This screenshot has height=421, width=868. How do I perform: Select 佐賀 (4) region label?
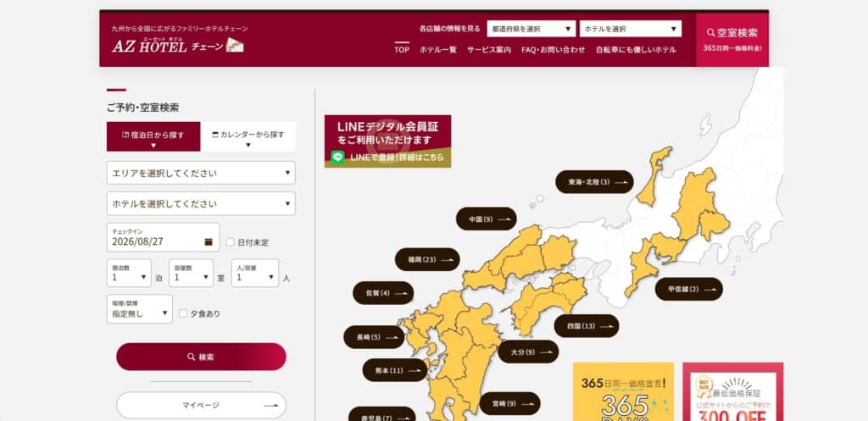pyautogui.click(x=383, y=293)
